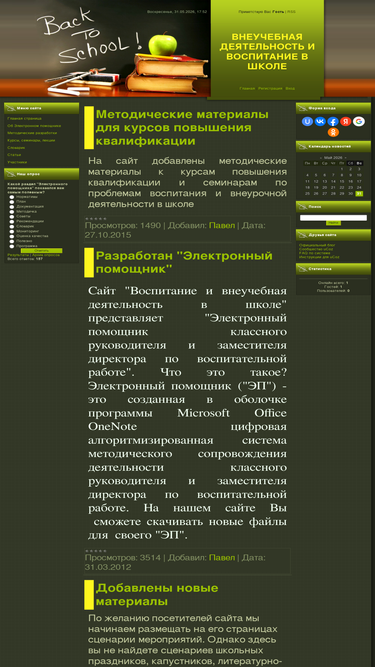
Task: Log in with the Google icon
Action: coord(359,122)
